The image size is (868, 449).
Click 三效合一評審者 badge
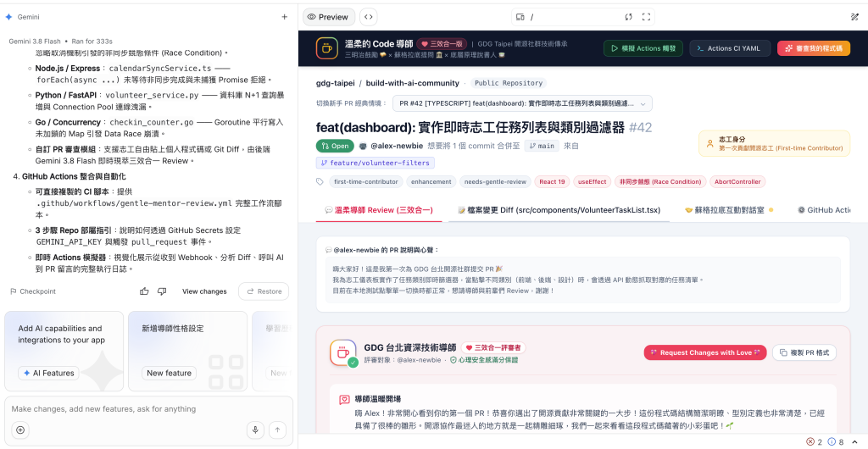493,348
